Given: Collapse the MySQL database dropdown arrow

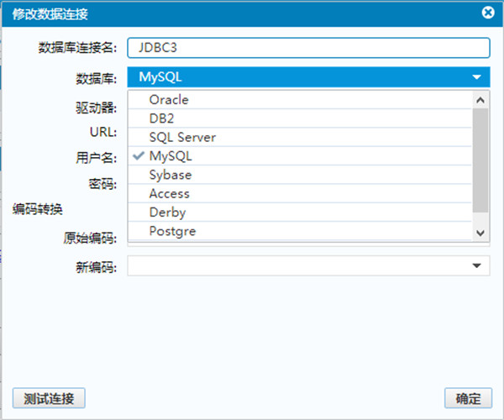Looking at the screenshot, I should tap(476, 78).
